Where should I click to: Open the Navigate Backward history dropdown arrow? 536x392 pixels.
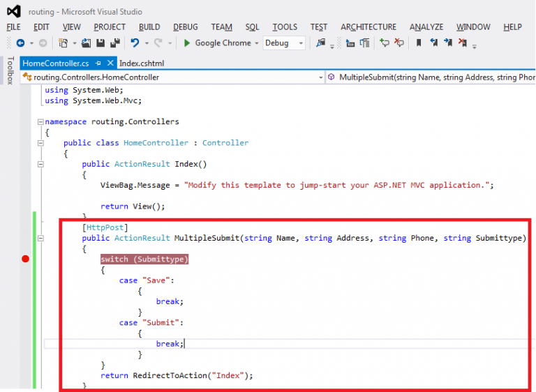[x=31, y=43]
